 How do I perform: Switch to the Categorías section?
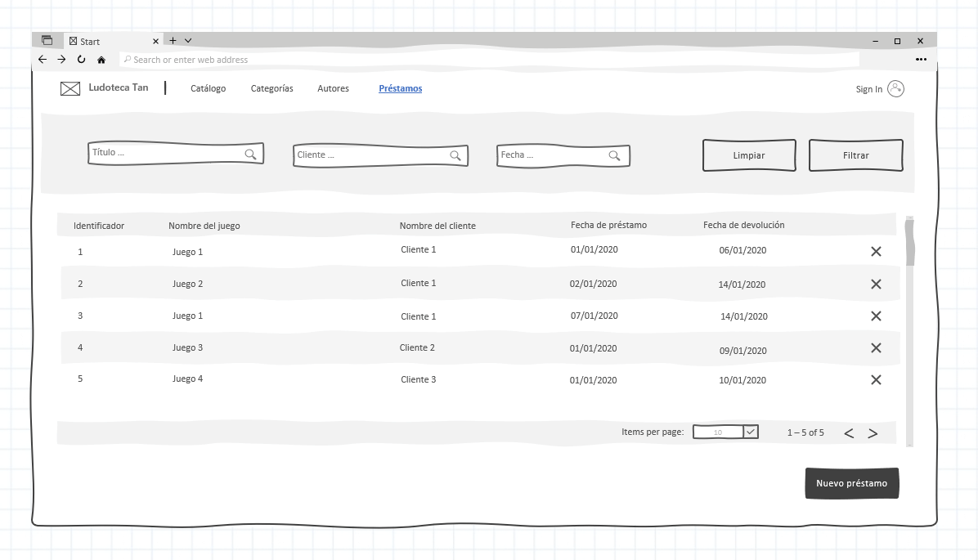(x=271, y=88)
